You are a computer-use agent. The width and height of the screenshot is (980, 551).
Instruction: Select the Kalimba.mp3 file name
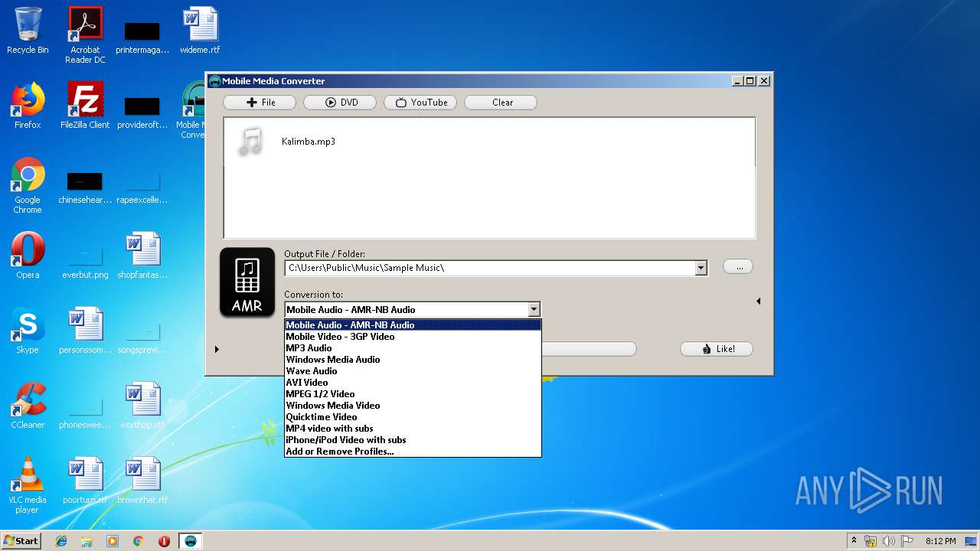309,142
